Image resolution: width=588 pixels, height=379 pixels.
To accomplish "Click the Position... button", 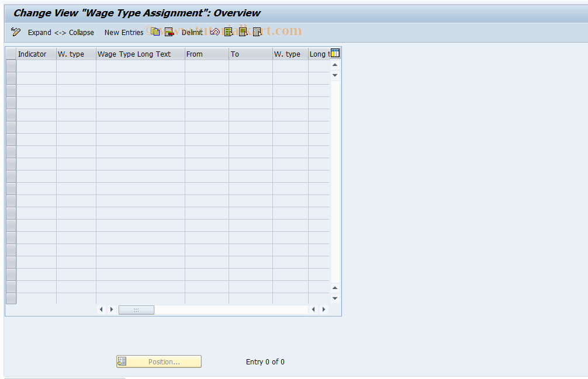I will pyautogui.click(x=158, y=361).
